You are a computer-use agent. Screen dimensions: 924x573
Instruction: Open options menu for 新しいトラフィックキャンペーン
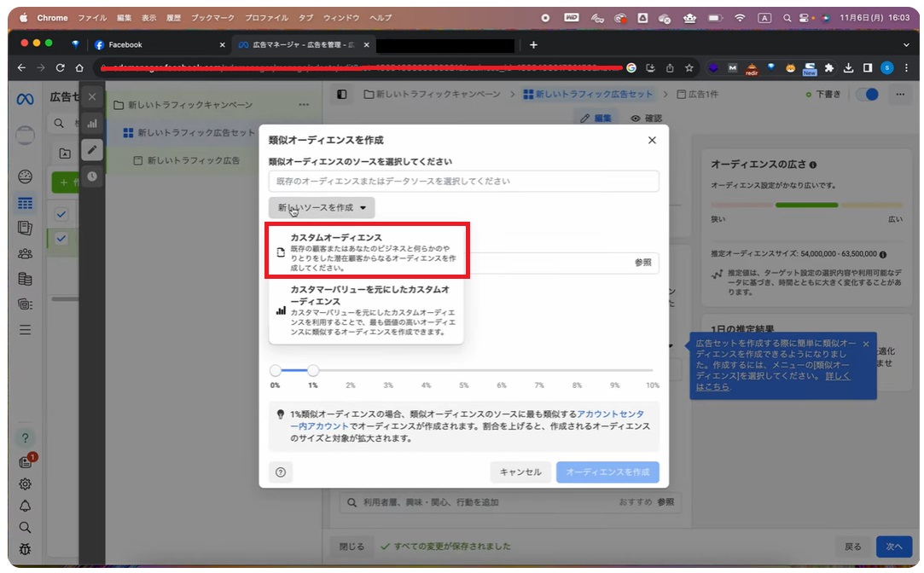click(x=304, y=105)
